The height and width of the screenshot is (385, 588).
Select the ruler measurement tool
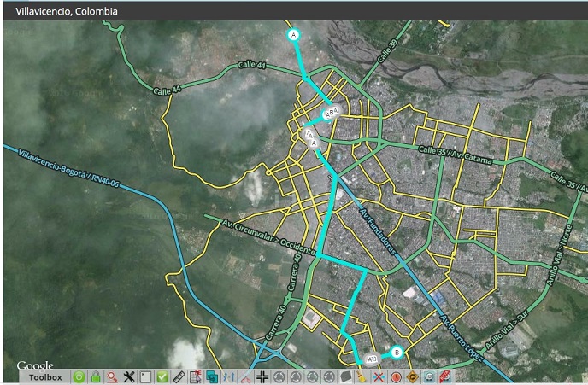click(x=179, y=376)
